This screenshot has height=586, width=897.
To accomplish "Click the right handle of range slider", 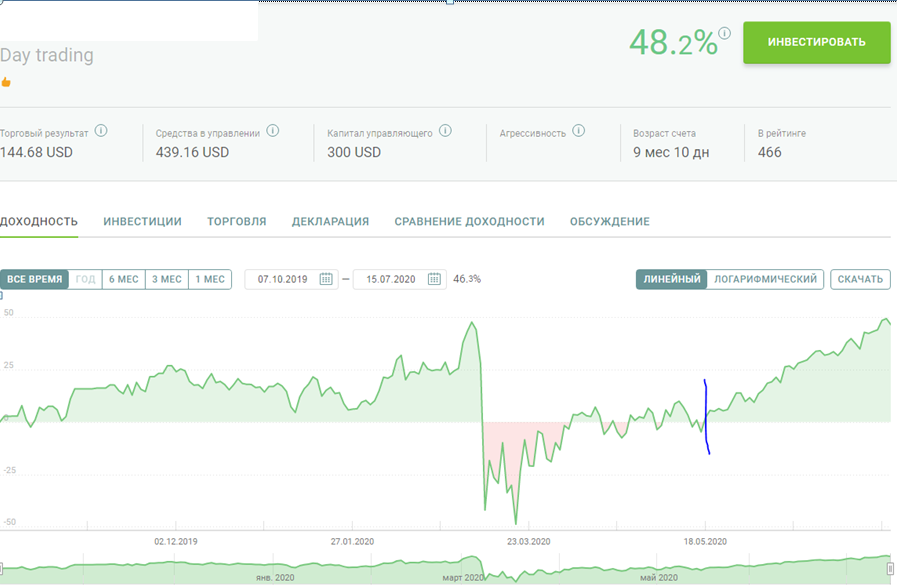I will pyautogui.click(x=890, y=568).
